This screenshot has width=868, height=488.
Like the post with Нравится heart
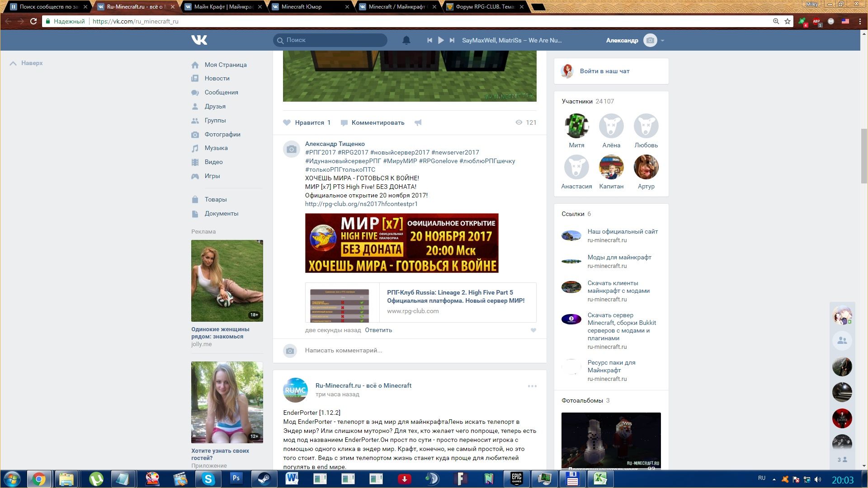[307, 122]
